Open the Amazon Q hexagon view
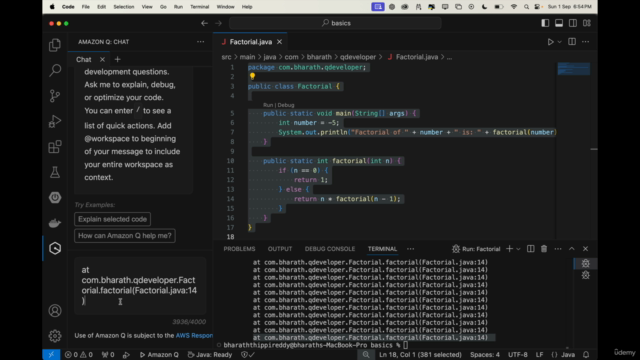Screen dimensions: 640x360 pyautogui.click(x=55, y=248)
